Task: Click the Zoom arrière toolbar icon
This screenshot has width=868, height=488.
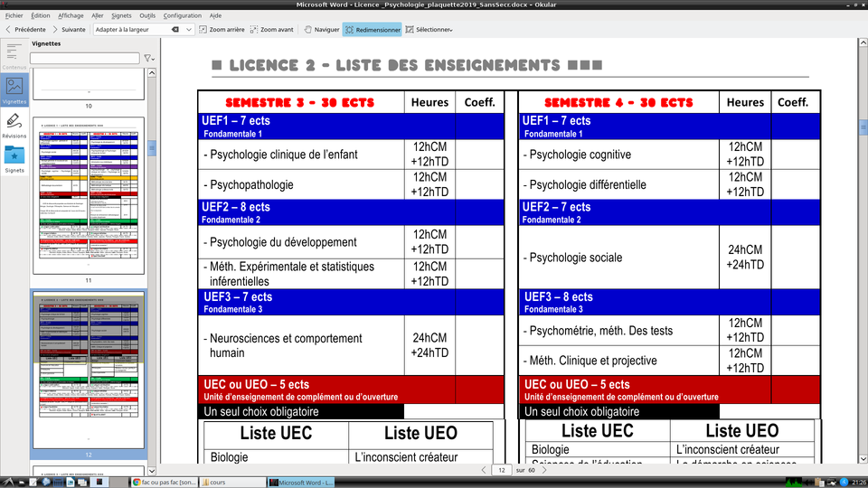Action: [x=222, y=29]
